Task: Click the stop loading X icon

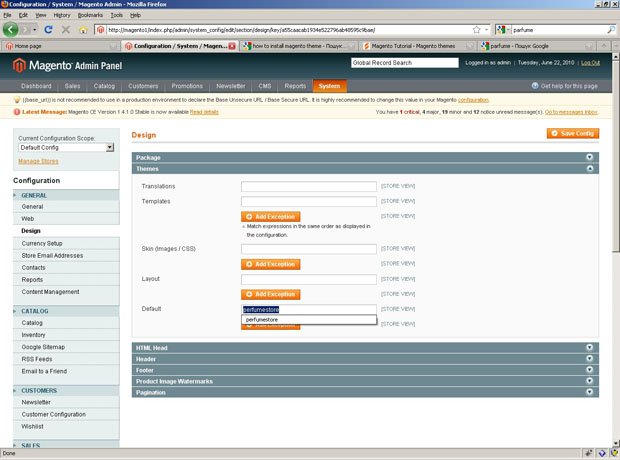Action: (x=66, y=30)
